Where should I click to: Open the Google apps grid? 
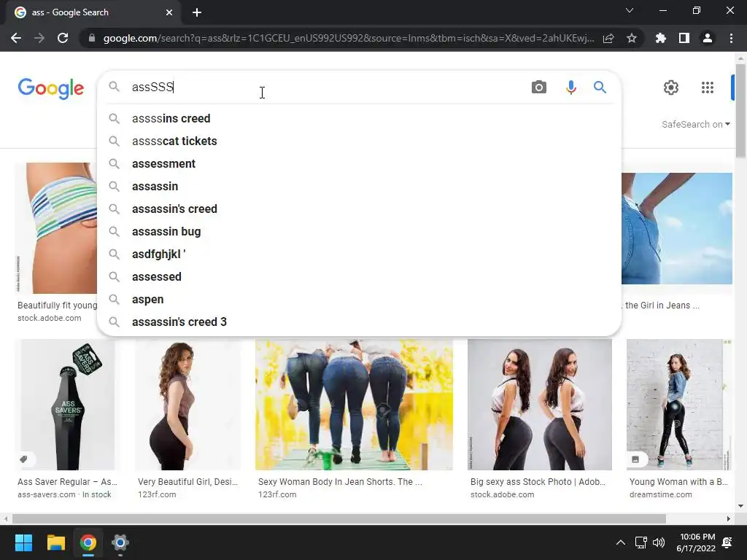[x=708, y=87]
